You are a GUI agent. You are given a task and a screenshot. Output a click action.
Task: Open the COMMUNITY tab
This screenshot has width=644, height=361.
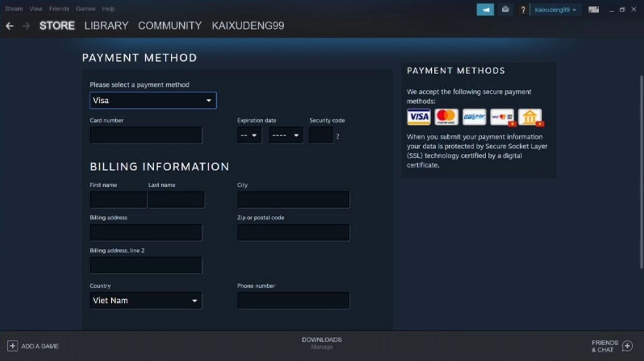170,25
